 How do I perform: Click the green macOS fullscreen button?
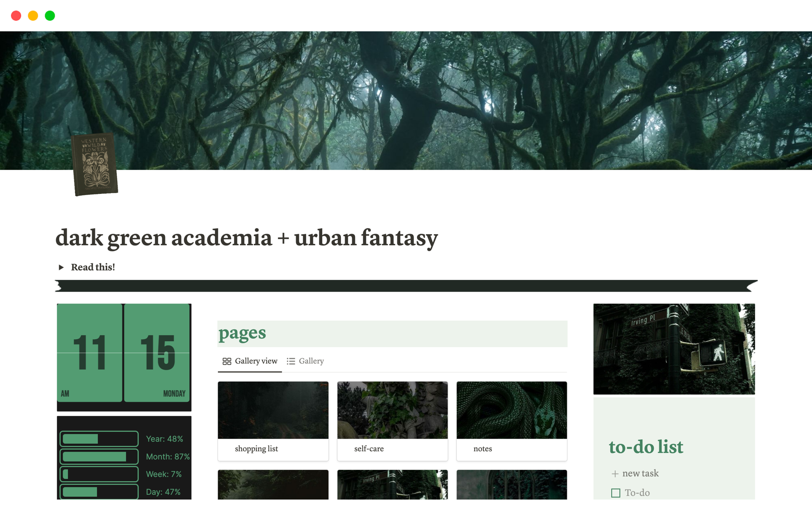(x=50, y=16)
